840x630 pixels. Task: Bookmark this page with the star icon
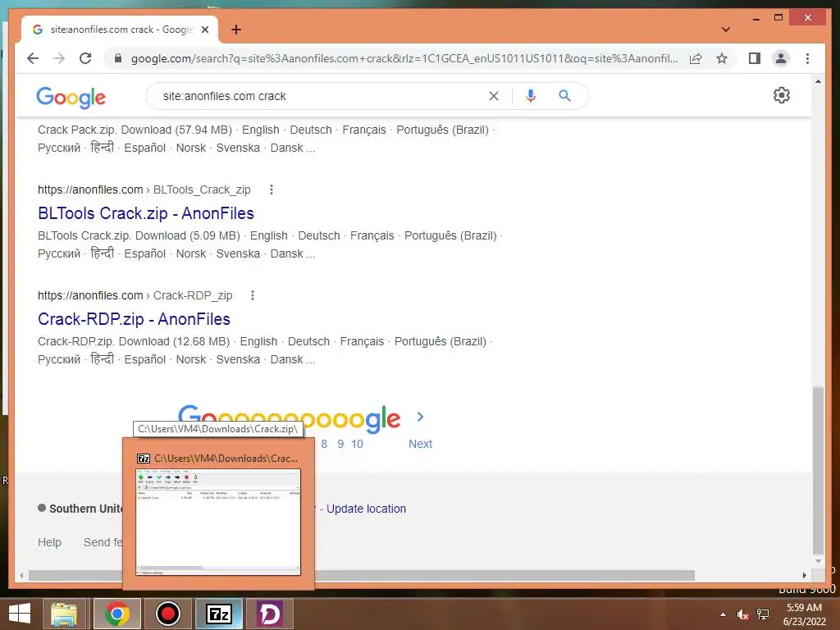722,58
